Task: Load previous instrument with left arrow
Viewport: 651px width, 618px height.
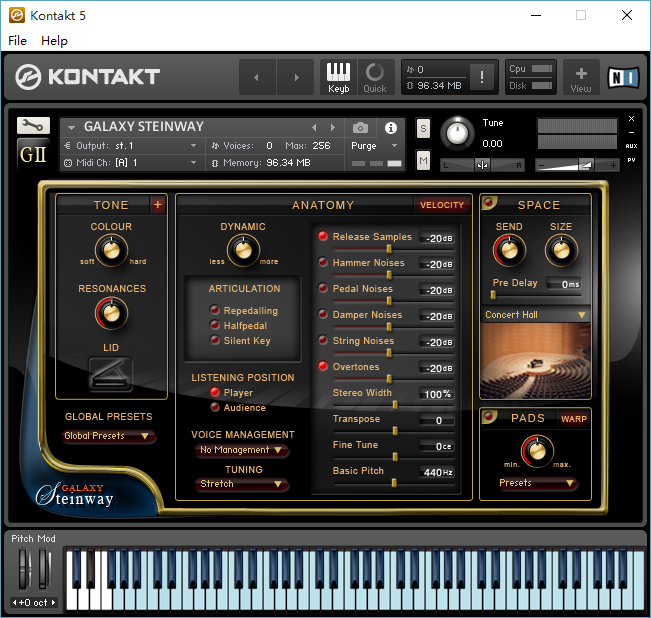Action: point(314,128)
